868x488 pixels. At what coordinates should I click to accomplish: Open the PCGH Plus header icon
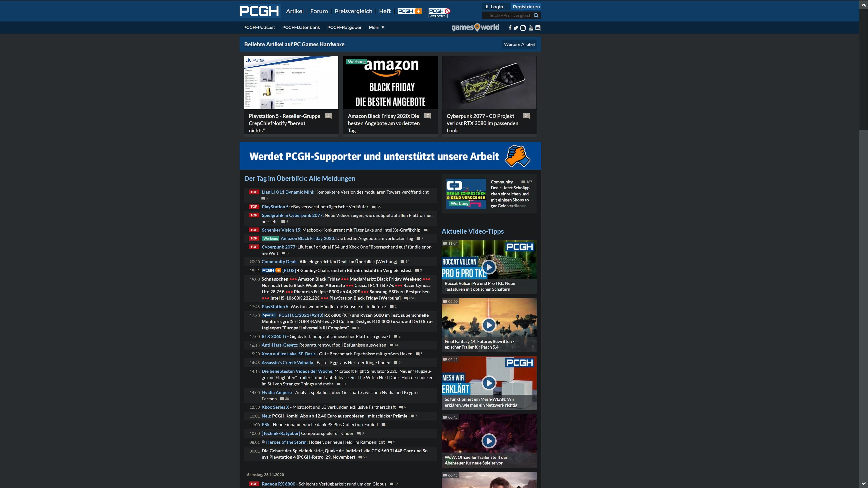[x=409, y=11]
